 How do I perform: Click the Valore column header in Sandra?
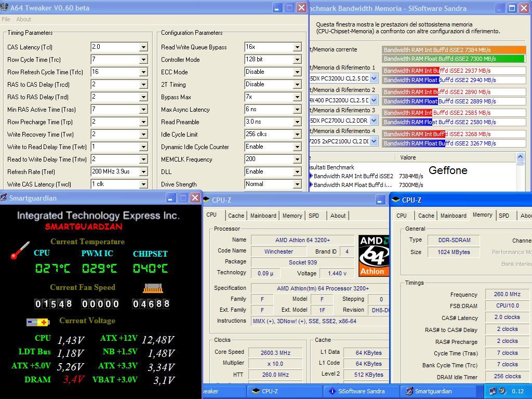tap(455, 157)
